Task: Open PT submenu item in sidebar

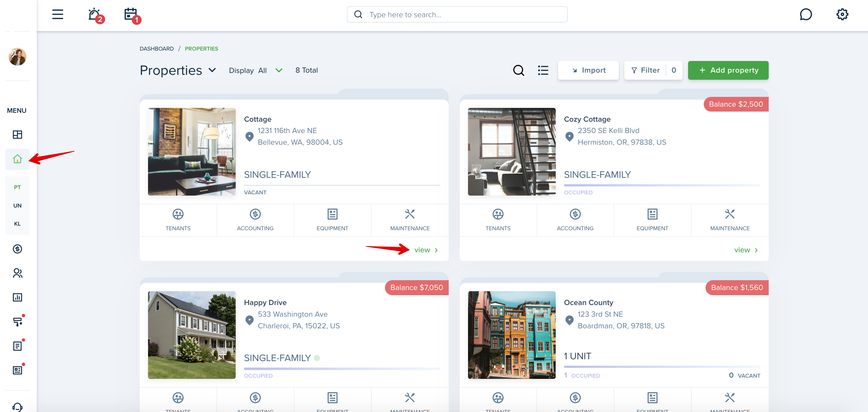Action: click(17, 187)
